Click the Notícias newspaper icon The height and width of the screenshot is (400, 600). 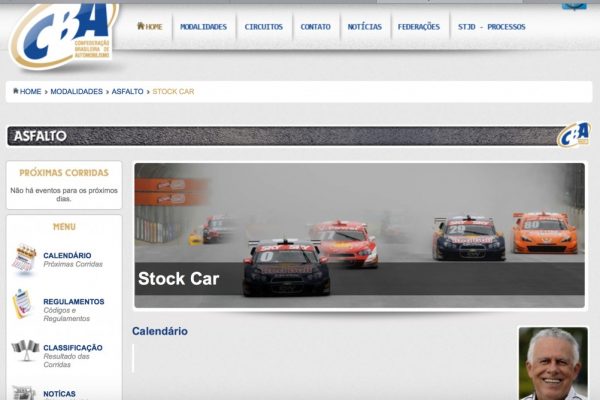24,393
